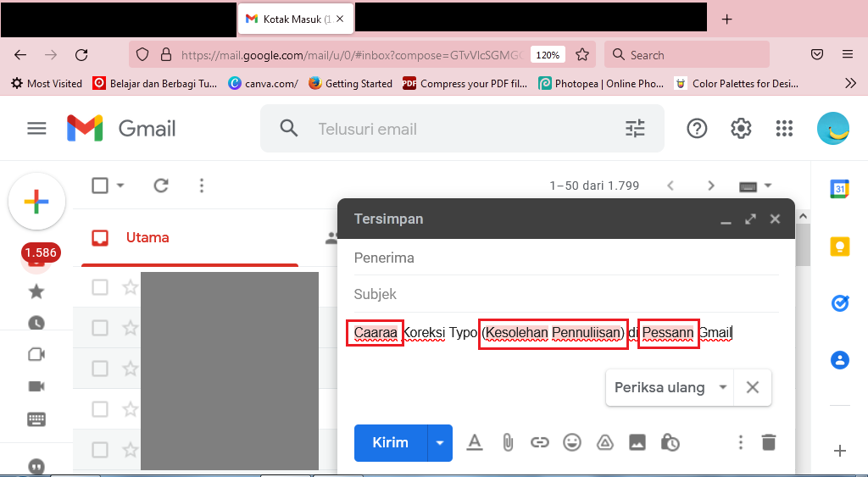
Task: Show more bookmarks chevron
Action: click(850, 84)
